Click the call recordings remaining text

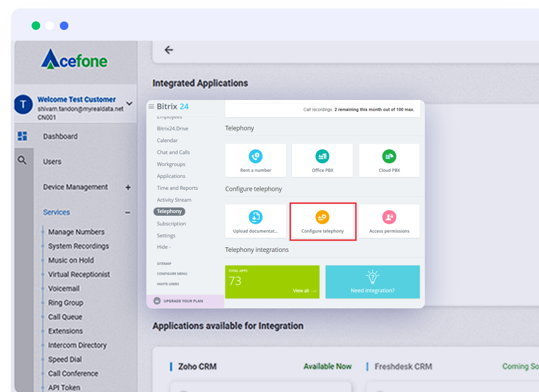click(359, 110)
